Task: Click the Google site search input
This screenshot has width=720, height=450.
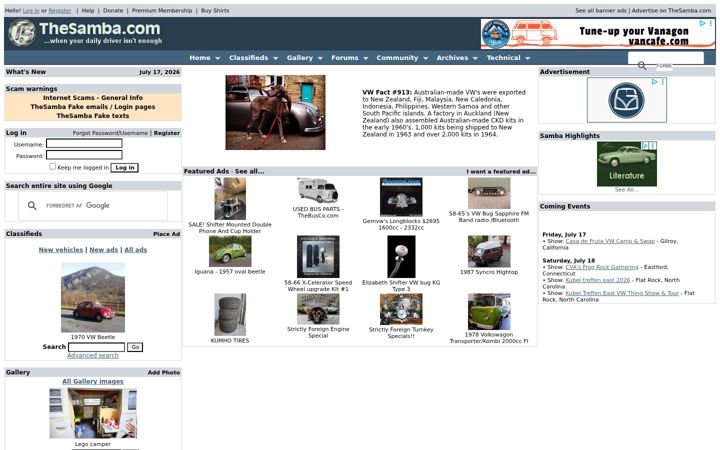Action: [103, 206]
